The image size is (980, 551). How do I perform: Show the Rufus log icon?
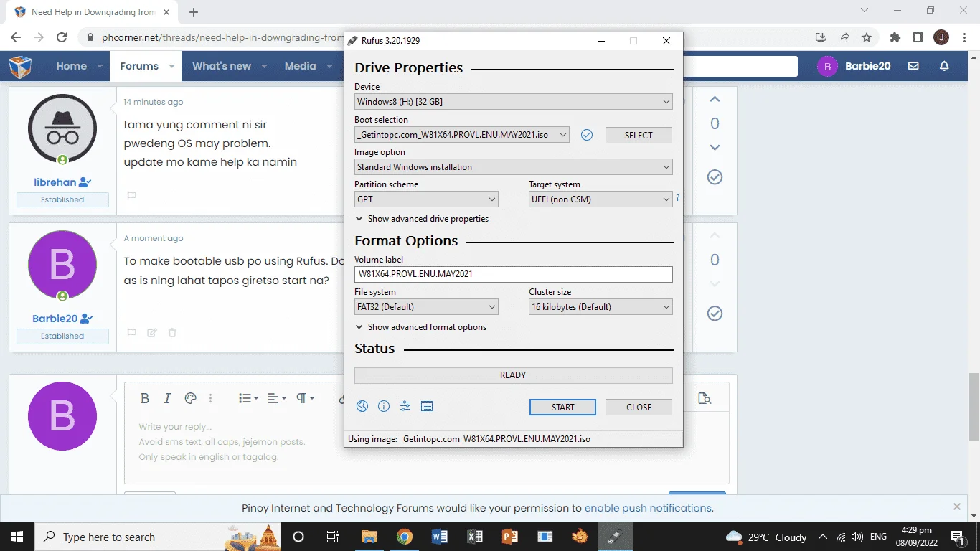pyautogui.click(x=427, y=407)
